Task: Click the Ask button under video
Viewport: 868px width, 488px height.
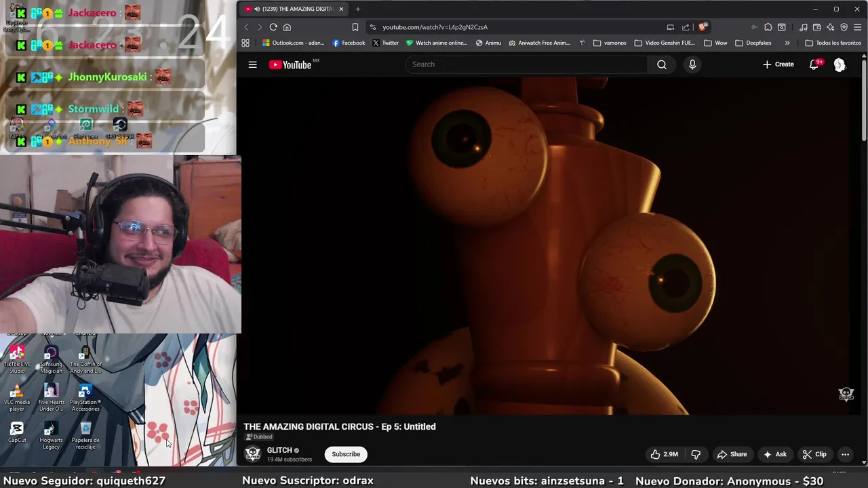Action: pyautogui.click(x=774, y=454)
